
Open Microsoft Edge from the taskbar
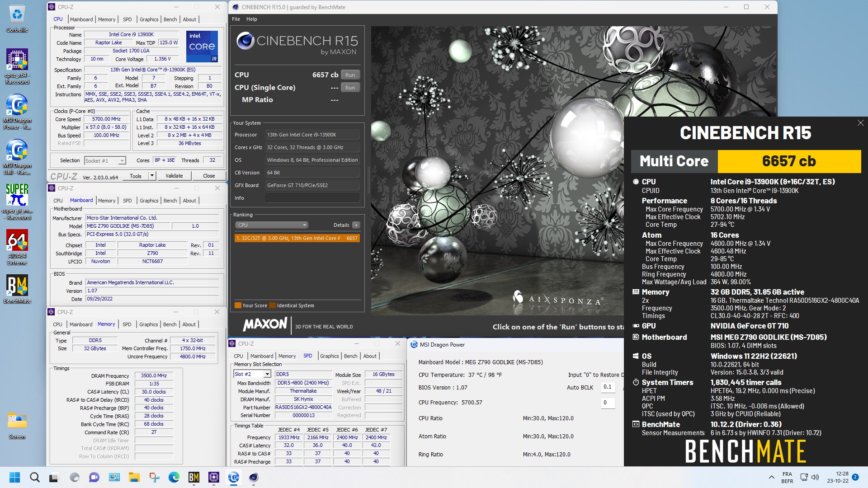pos(174,477)
